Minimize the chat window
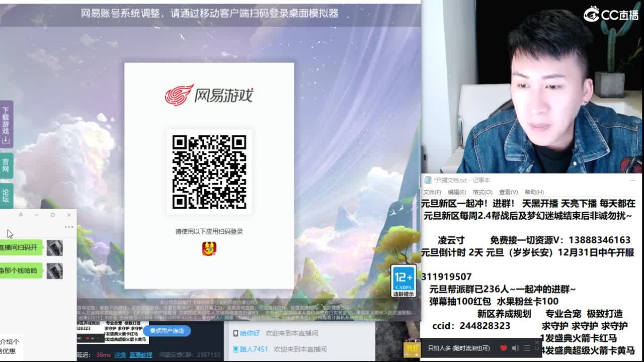Image resolution: width=644 pixels, height=362 pixels. pos(37,215)
